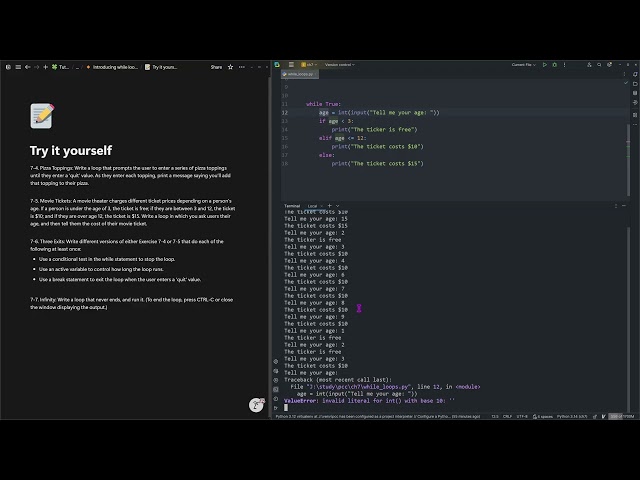
Task: Toggle the notes app sidebar hamburger
Action: [18, 67]
